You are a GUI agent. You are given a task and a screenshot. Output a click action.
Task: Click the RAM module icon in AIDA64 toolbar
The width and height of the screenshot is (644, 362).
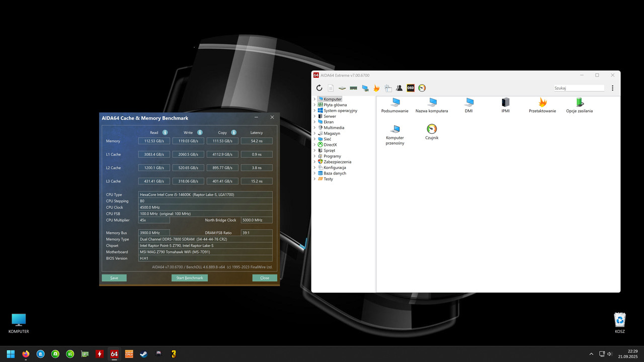pyautogui.click(x=354, y=88)
